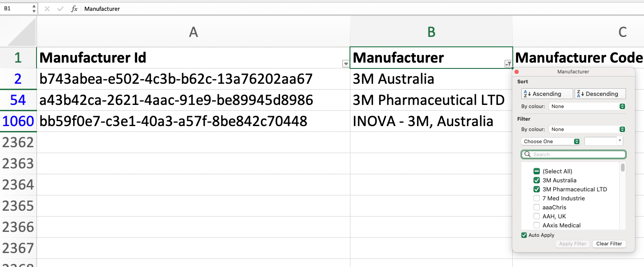Check 7 Med Industrie in filter list

pos(537,198)
